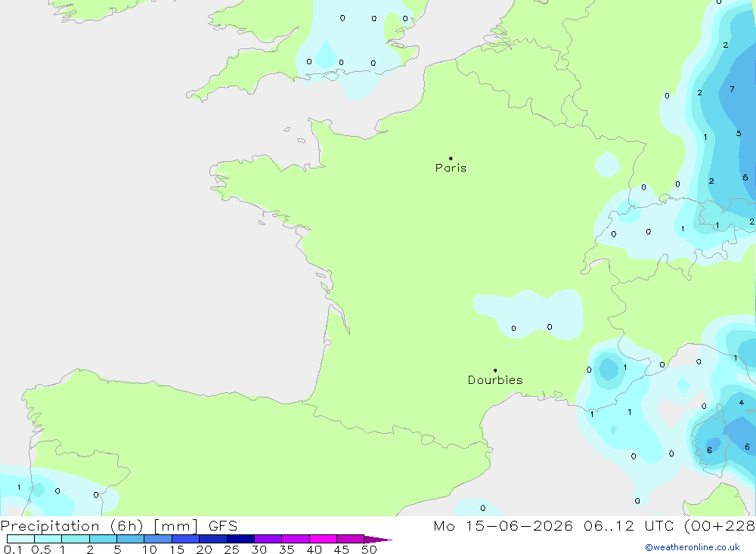Viewport: 756px width, 554px height.
Task: Select the Dourbies location dot marker
Action: click(495, 370)
